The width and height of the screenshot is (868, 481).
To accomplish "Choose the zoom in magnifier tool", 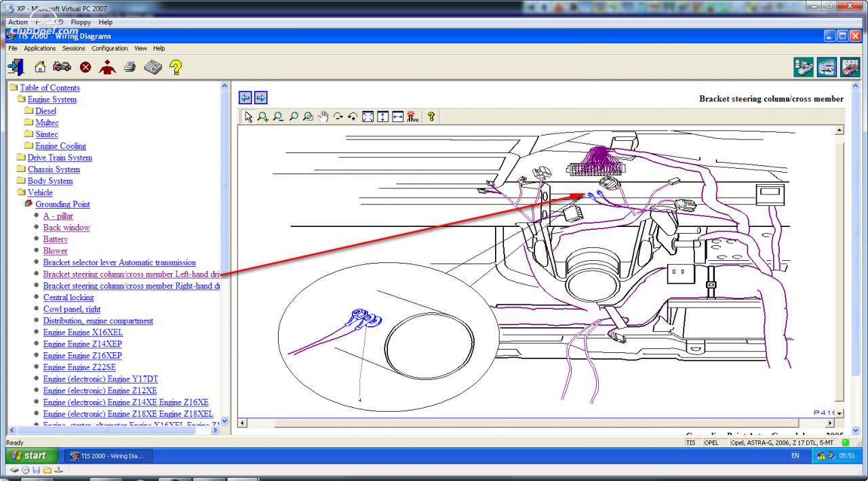I will coord(263,117).
